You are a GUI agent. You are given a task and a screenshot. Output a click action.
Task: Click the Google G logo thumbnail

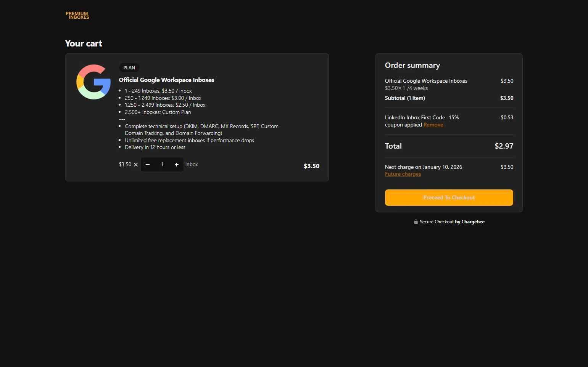pos(93,82)
